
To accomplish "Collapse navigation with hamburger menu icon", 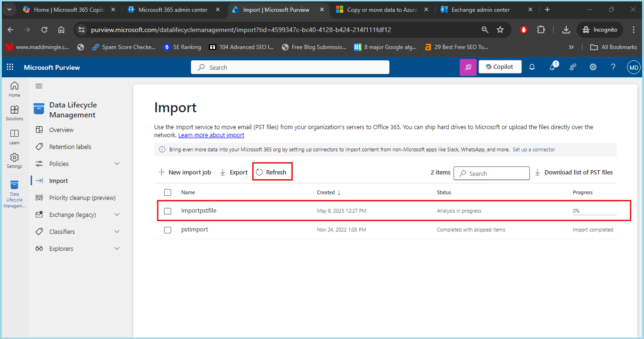I will [x=39, y=86].
